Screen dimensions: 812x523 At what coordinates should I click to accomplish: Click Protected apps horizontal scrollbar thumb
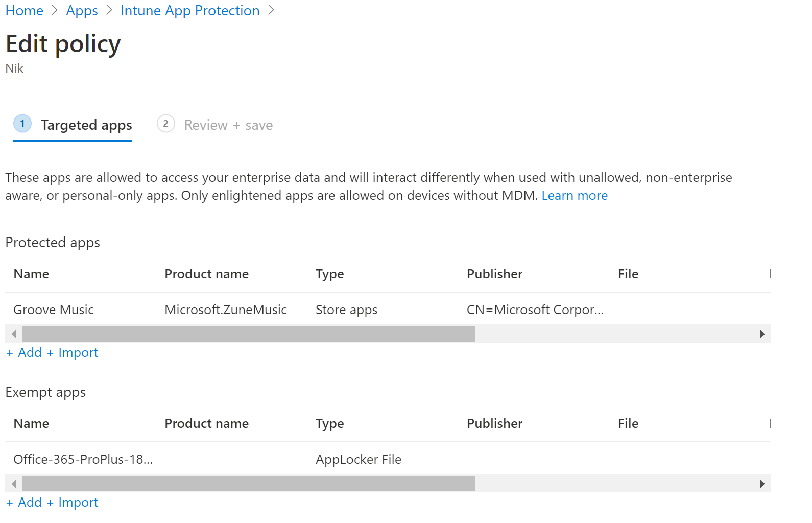click(248, 334)
